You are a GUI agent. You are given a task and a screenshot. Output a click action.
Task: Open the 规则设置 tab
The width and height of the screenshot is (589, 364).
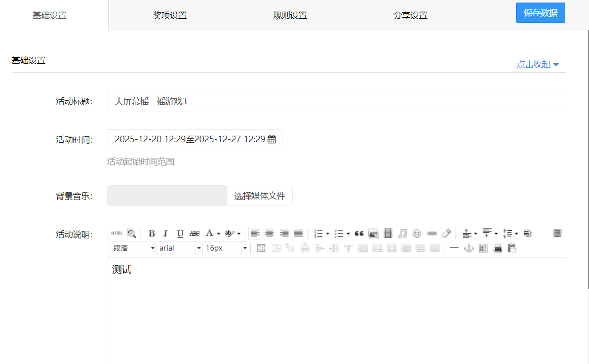(290, 15)
